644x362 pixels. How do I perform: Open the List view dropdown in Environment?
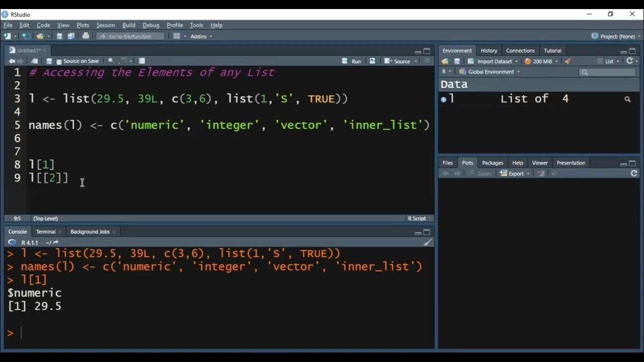pyautogui.click(x=608, y=61)
